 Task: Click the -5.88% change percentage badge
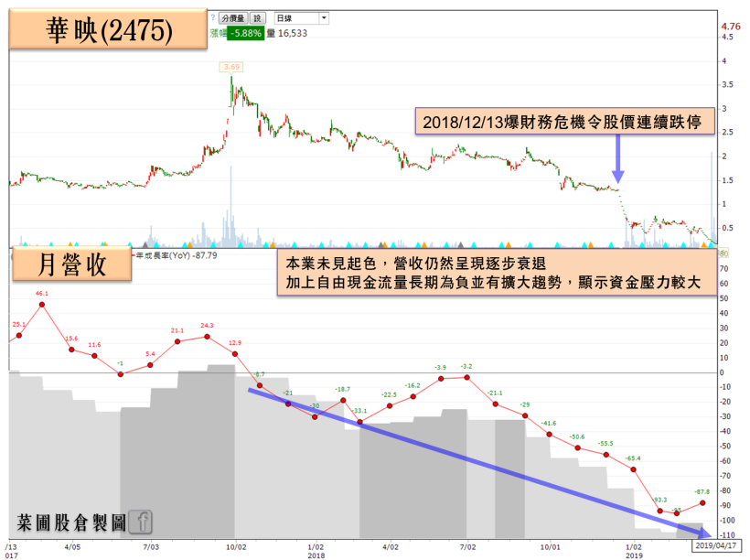tap(244, 31)
